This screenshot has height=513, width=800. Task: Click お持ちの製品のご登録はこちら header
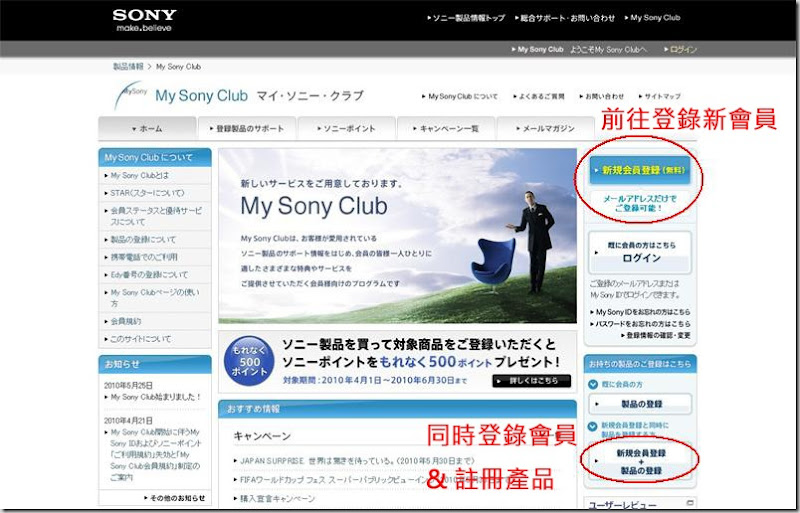[x=640, y=364]
